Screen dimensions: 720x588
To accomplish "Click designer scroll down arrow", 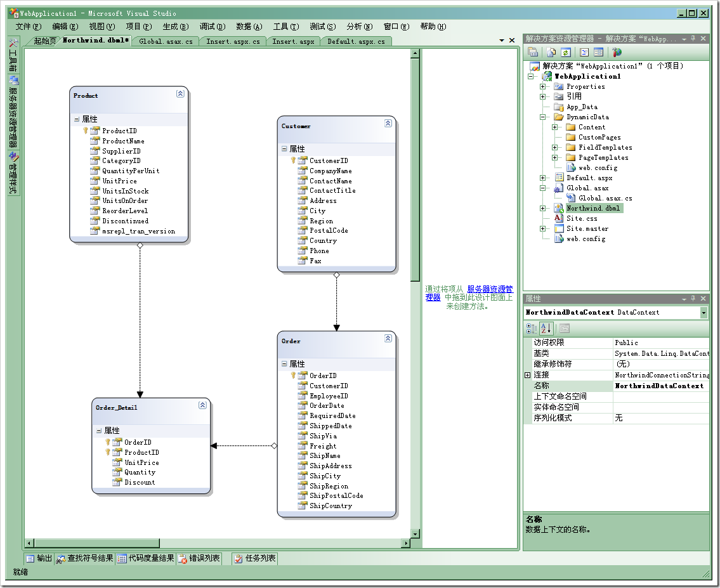I will (x=415, y=534).
